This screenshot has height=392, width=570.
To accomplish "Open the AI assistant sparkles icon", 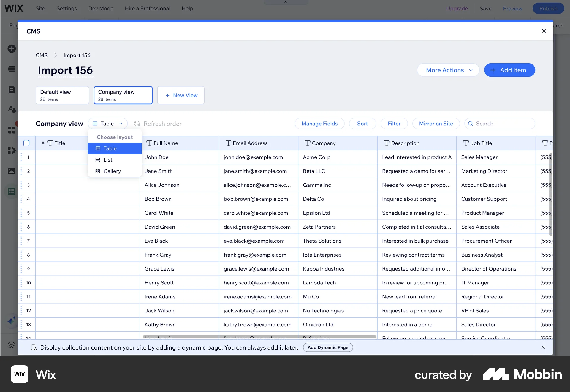I will [11, 321].
